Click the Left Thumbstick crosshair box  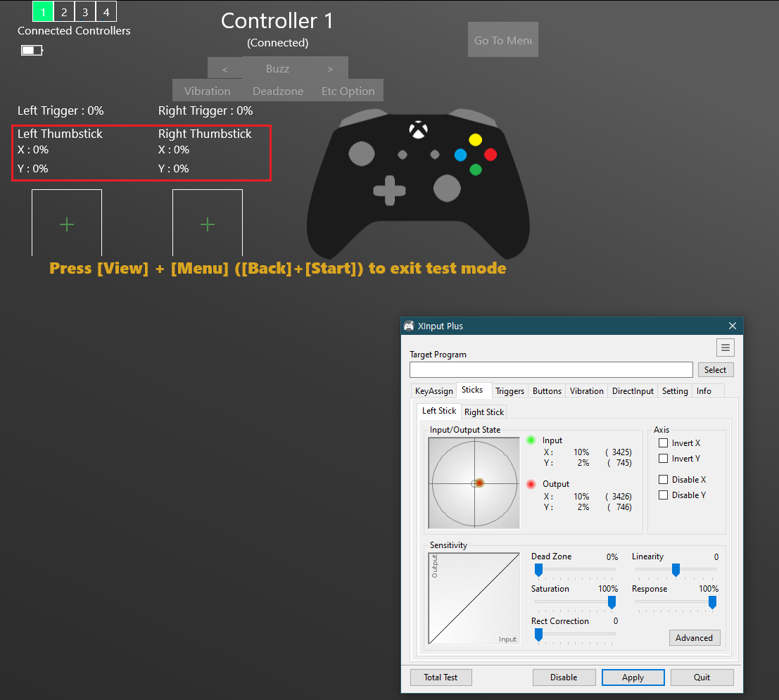(x=67, y=222)
